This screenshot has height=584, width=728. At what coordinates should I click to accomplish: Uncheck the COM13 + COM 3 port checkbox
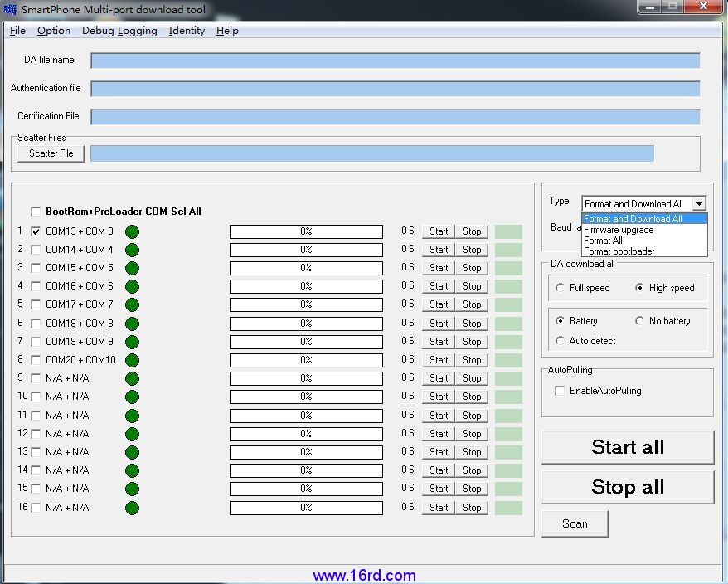pos(36,231)
